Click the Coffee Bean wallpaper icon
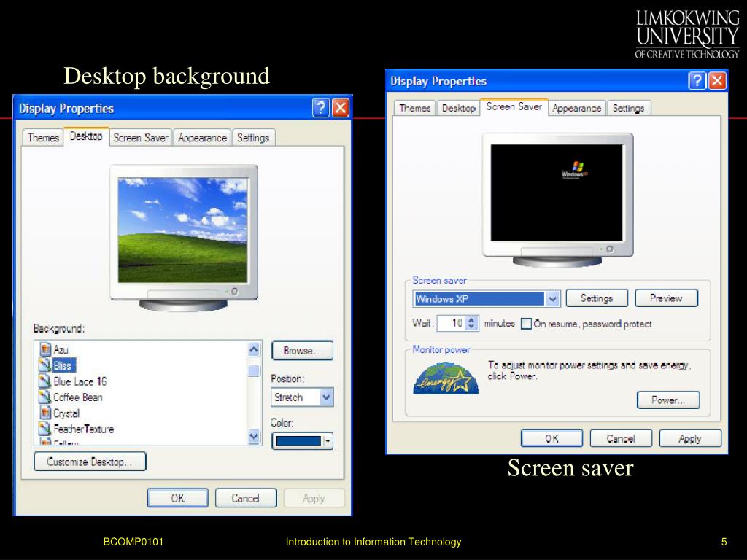This screenshot has width=747, height=560. pyautogui.click(x=45, y=397)
